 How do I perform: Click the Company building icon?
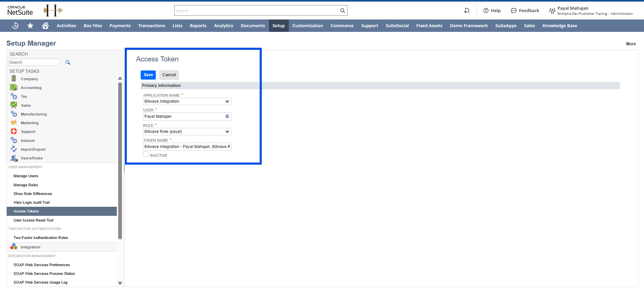[x=14, y=79]
